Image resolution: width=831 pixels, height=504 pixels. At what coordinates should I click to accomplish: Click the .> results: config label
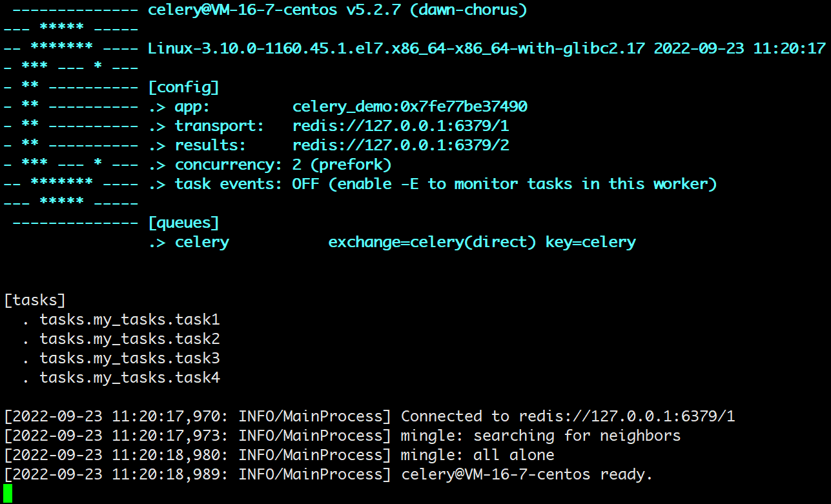[198, 145]
